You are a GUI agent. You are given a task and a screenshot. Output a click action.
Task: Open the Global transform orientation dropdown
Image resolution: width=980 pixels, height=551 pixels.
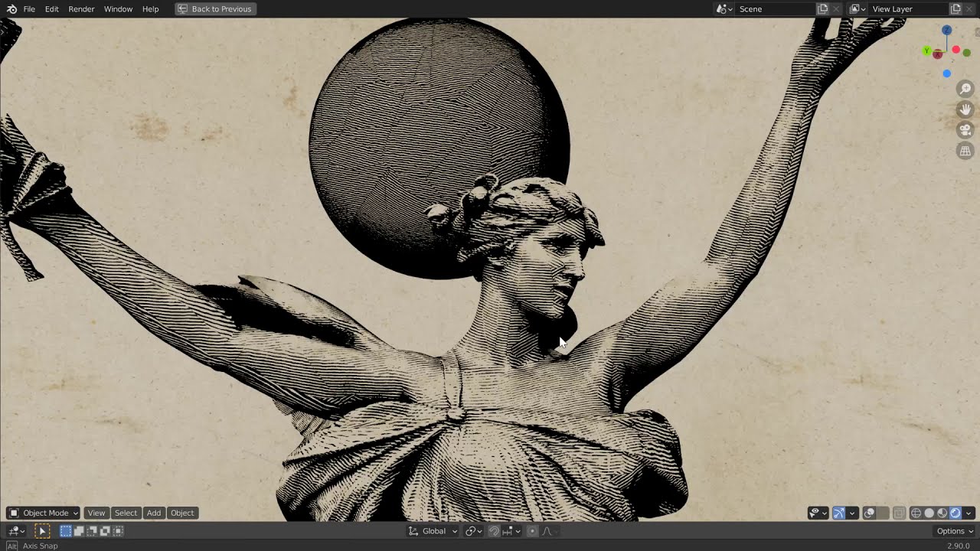pyautogui.click(x=433, y=531)
